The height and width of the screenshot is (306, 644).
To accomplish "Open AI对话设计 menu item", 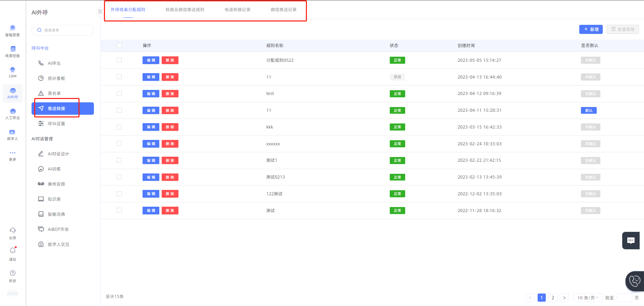I will point(63,154).
